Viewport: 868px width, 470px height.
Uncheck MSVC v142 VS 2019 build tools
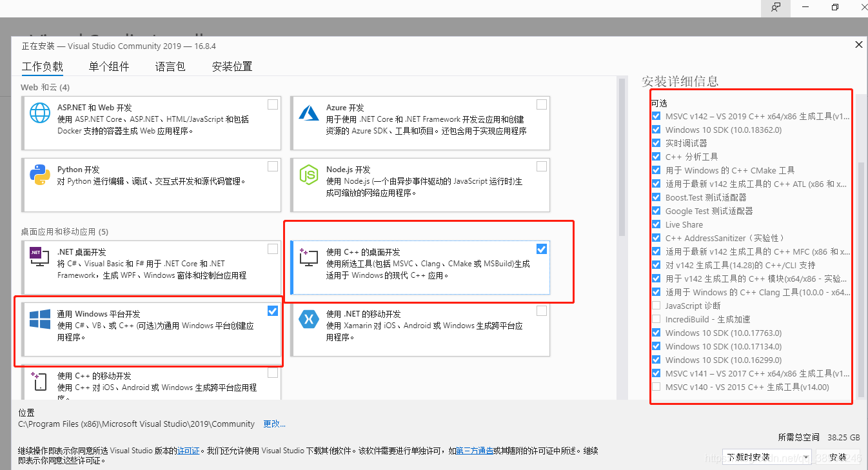[656, 116]
